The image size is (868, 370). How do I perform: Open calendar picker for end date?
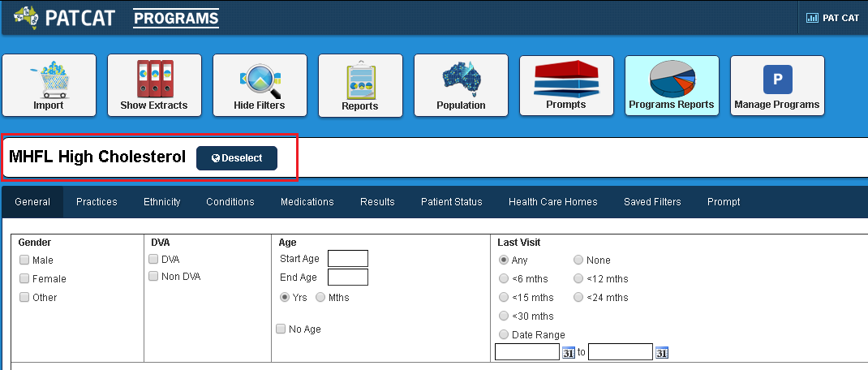(661, 353)
